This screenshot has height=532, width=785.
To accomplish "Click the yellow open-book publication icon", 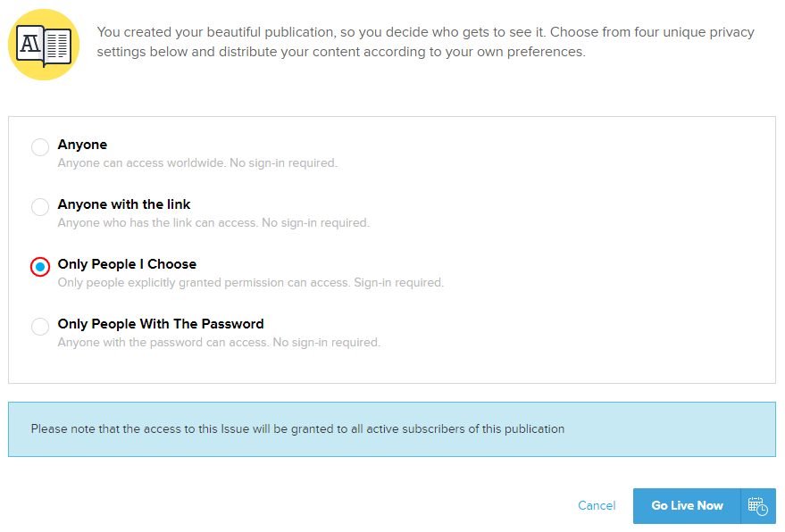I will (44, 45).
